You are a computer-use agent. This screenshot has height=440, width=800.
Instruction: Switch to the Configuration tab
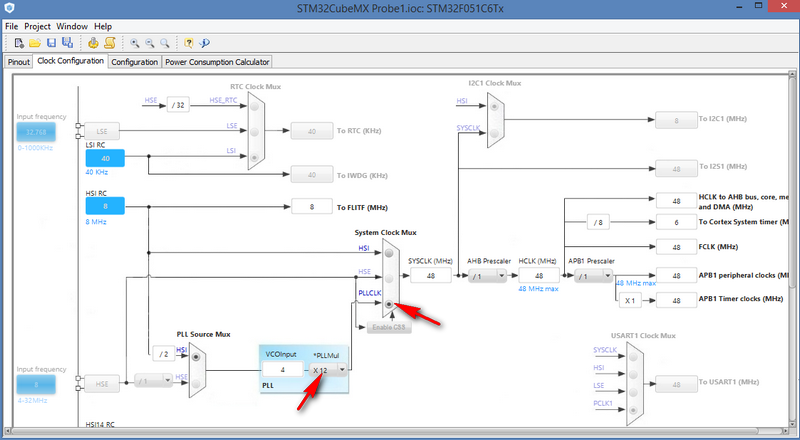135,62
